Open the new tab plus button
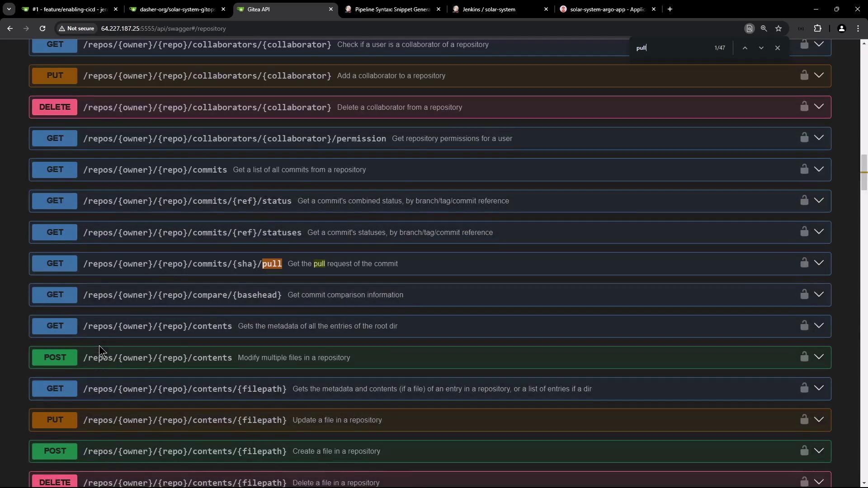Viewport: 868px width, 488px height. tap(670, 9)
